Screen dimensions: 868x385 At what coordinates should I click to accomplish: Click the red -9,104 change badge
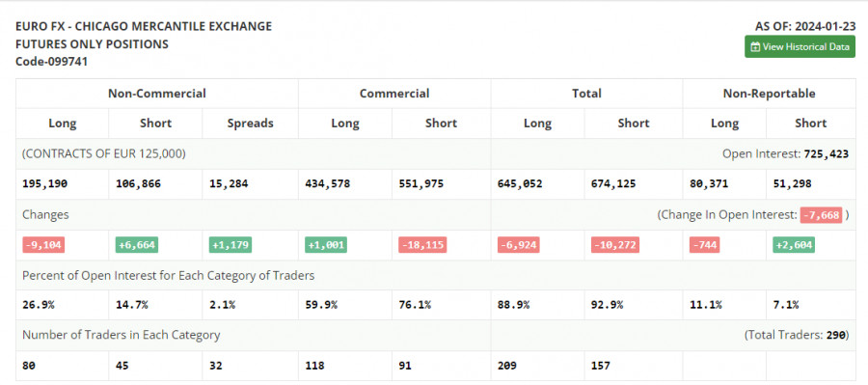[43, 245]
